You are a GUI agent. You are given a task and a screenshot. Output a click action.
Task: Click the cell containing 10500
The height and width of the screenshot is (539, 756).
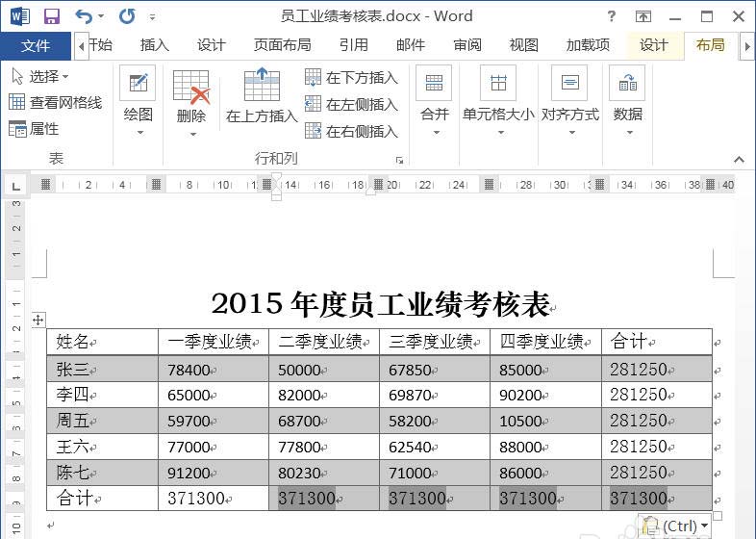[x=545, y=421]
